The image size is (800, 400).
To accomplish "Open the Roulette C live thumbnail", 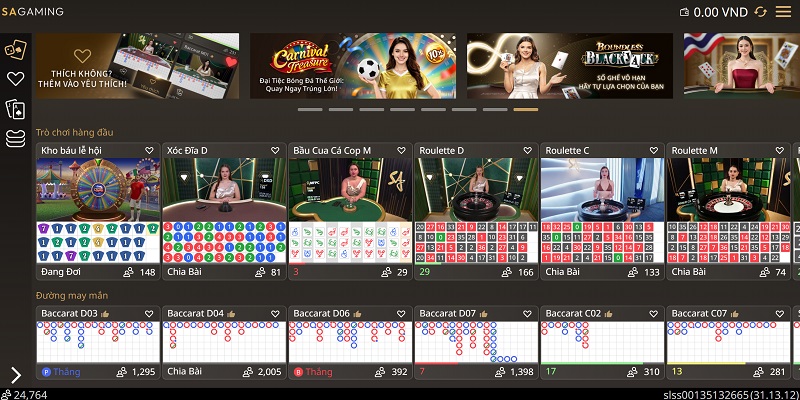I will (x=603, y=189).
